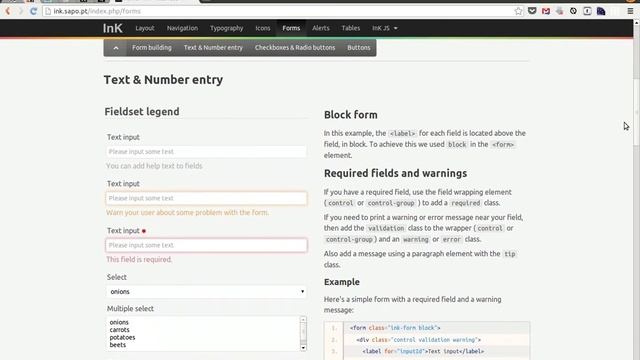640x360 pixels.
Task: Click the 'Multiple select' label
Action: [x=130, y=309]
